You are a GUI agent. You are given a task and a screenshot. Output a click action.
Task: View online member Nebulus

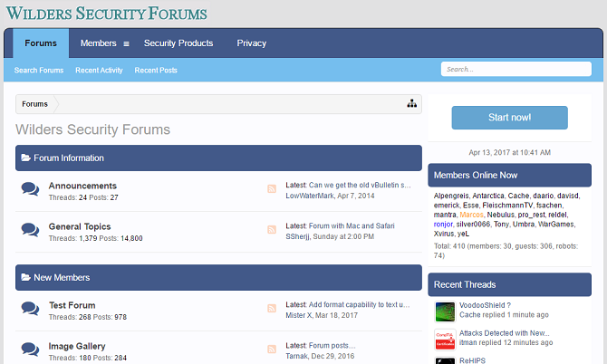tap(501, 215)
